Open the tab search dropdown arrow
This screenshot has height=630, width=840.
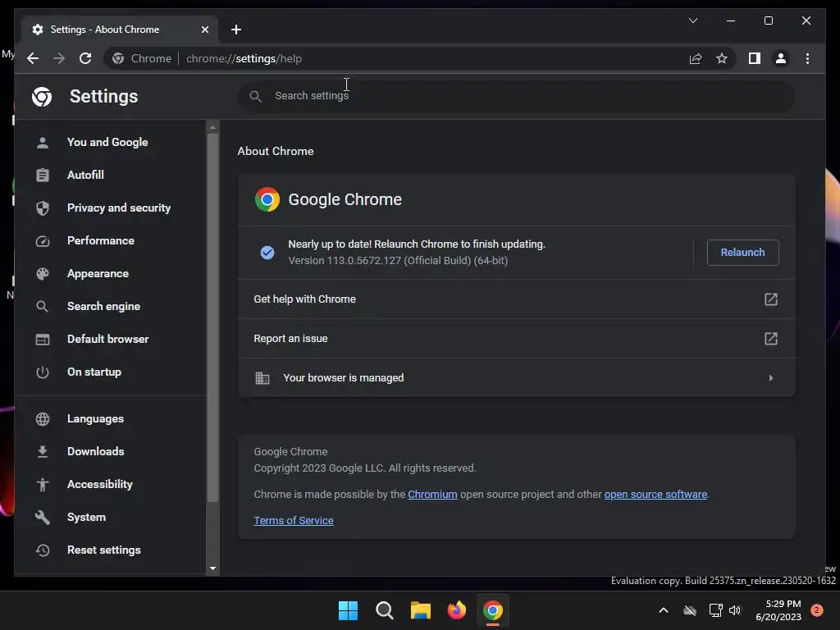point(692,21)
